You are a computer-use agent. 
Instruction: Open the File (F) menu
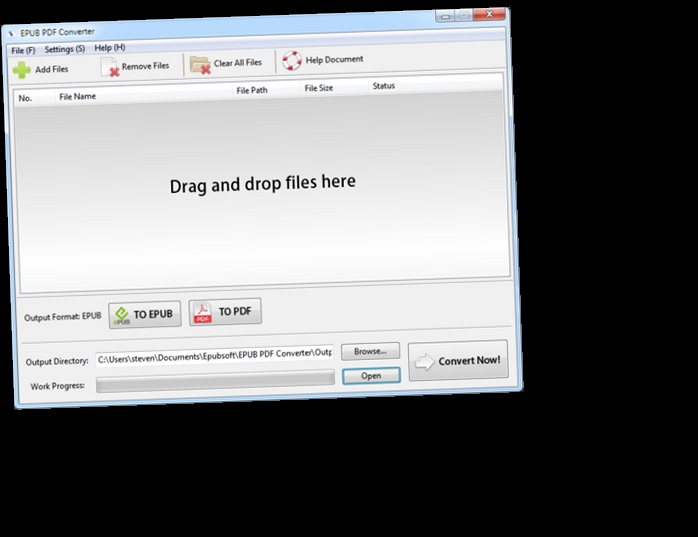pyautogui.click(x=23, y=50)
